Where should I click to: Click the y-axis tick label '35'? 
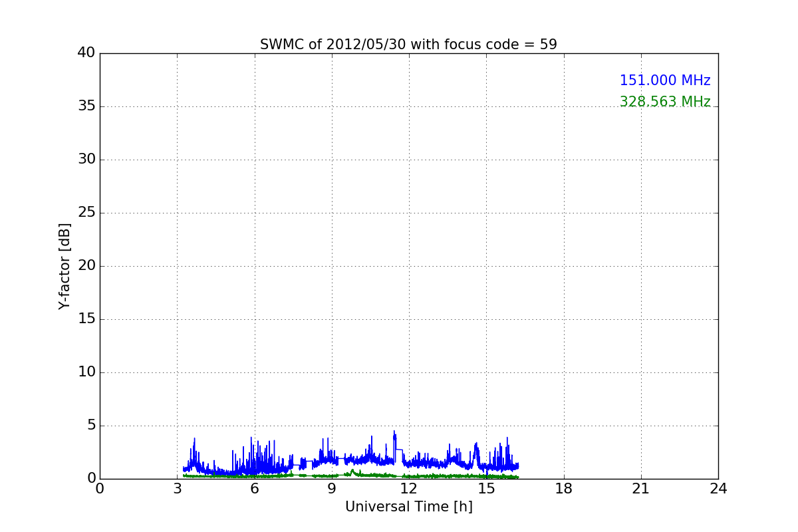pyautogui.click(x=86, y=106)
